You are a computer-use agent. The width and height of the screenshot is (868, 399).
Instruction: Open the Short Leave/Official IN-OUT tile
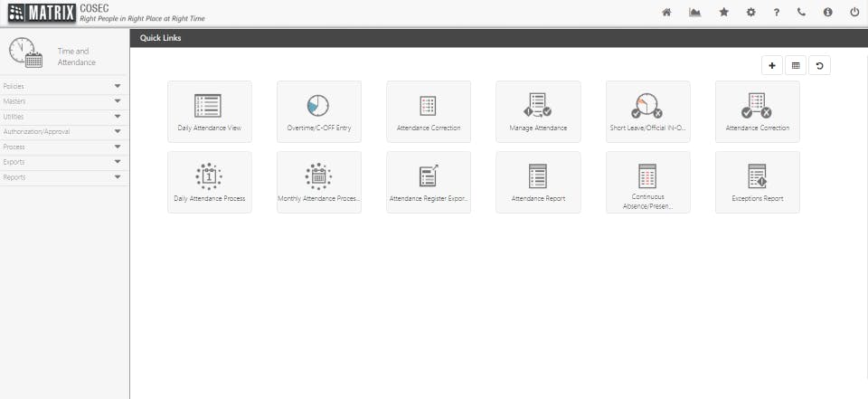647,112
